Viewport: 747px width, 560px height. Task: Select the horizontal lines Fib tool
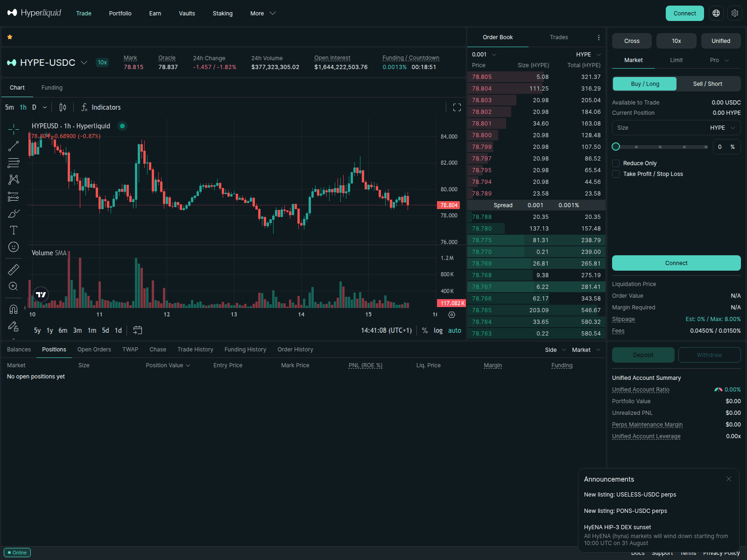14,163
